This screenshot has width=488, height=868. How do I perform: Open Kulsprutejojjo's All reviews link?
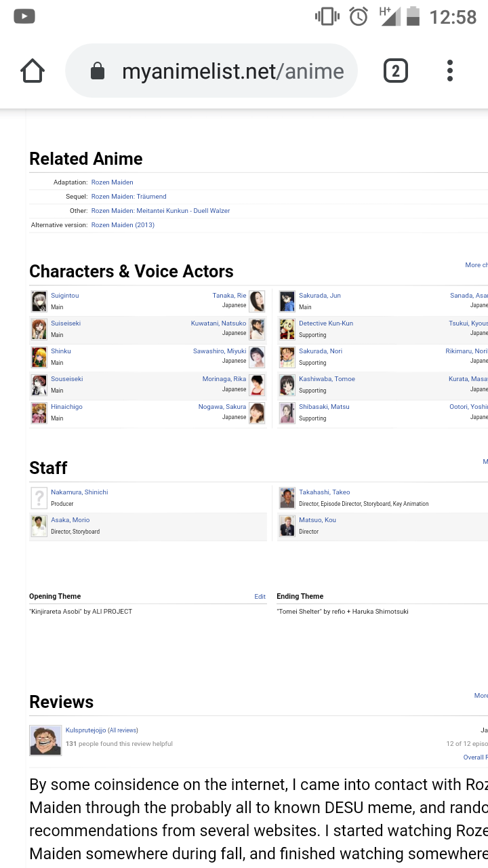pyautogui.click(x=123, y=730)
